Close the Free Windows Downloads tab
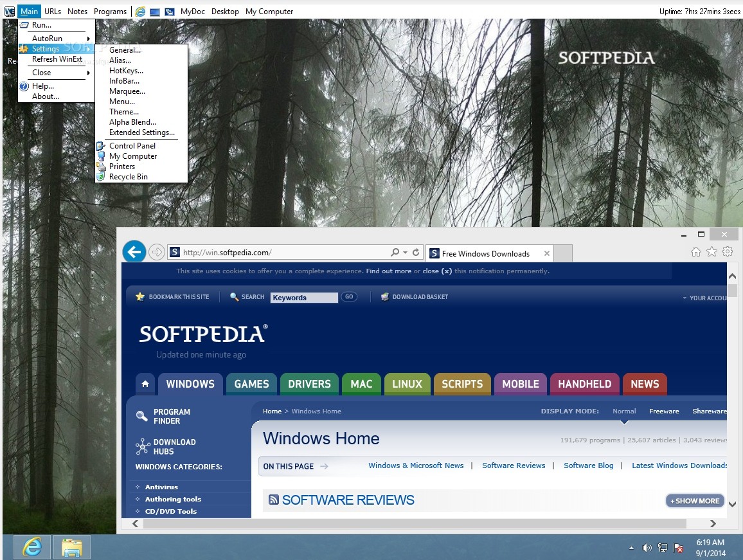The width and height of the screenshot is (743, 560). click(547, 253)
